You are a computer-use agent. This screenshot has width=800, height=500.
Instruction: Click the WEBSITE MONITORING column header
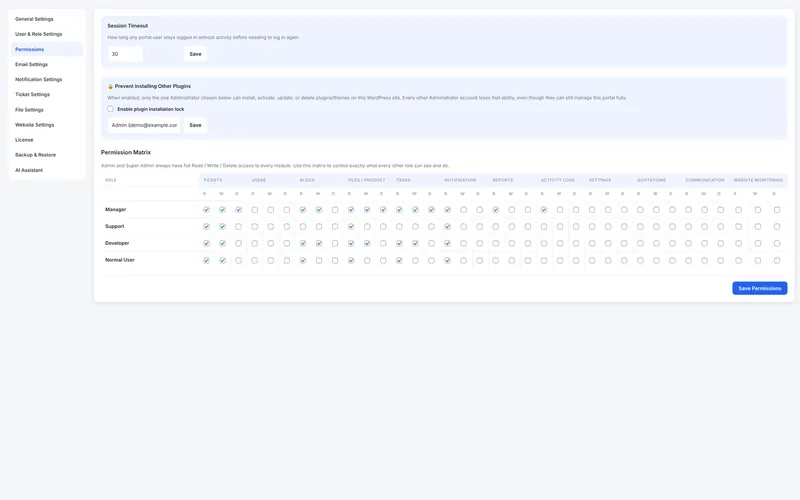[x=758, y=180]
